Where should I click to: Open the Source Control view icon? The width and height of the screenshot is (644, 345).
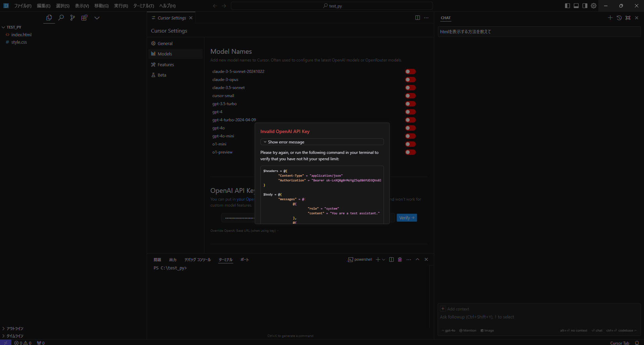coord(72,18)
